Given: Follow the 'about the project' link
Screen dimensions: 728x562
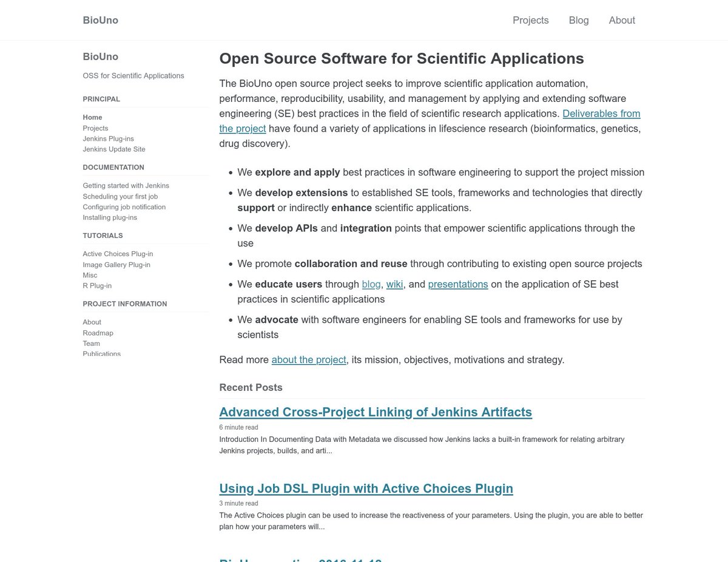Looking at the screenshot, I should pos(309,359).
